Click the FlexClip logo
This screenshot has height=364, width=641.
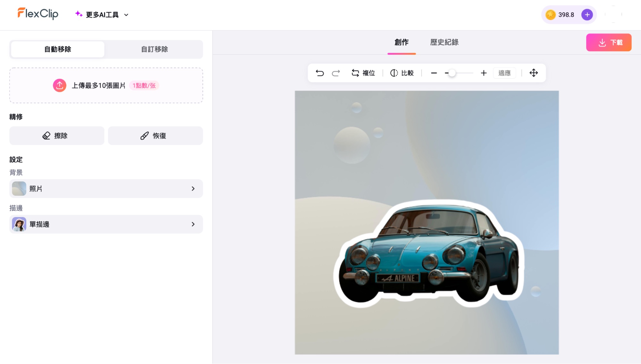click(38, 14)
